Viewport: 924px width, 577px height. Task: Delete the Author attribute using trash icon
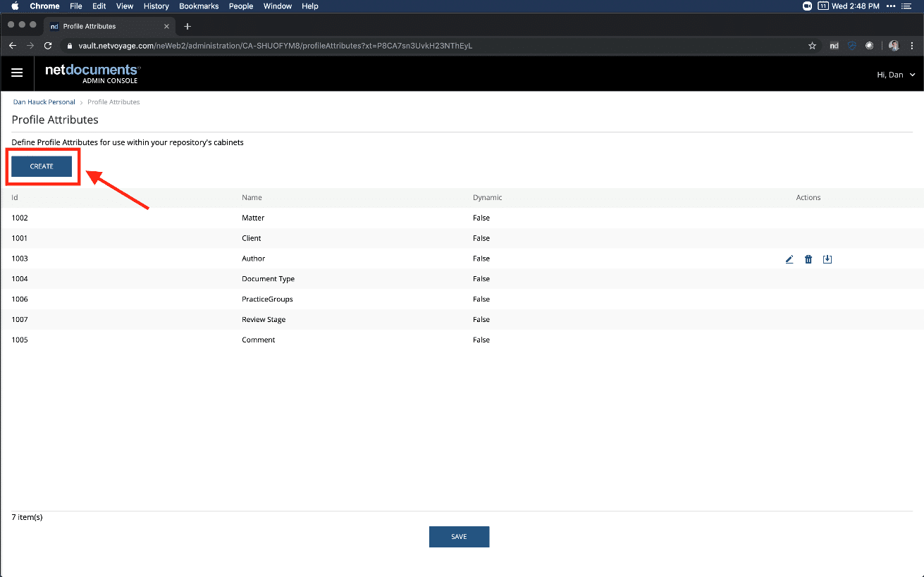click(x=808, y=259)
